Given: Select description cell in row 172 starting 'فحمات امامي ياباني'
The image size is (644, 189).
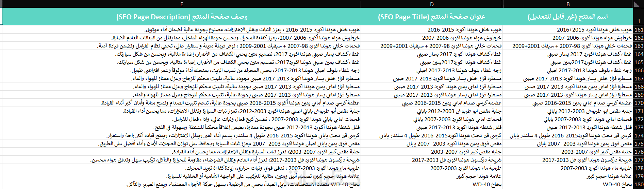Looking at the screenshot, I should click(182, 119).
